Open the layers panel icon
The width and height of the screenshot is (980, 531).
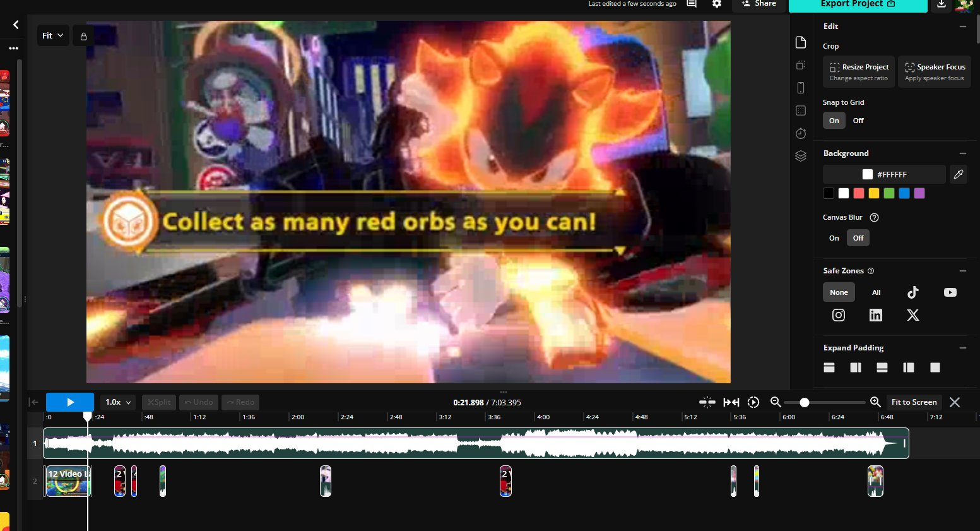click(801, 157)
